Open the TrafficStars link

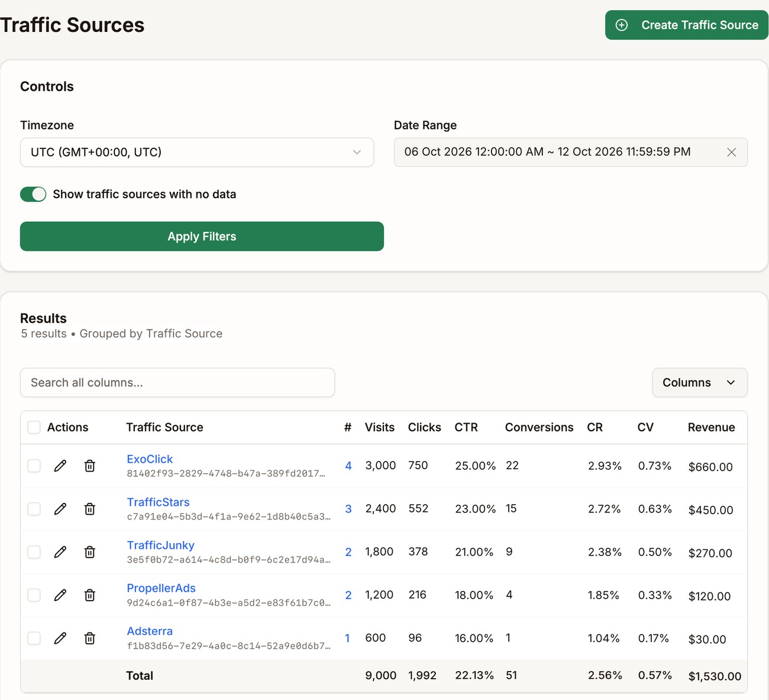coord(158,502)
